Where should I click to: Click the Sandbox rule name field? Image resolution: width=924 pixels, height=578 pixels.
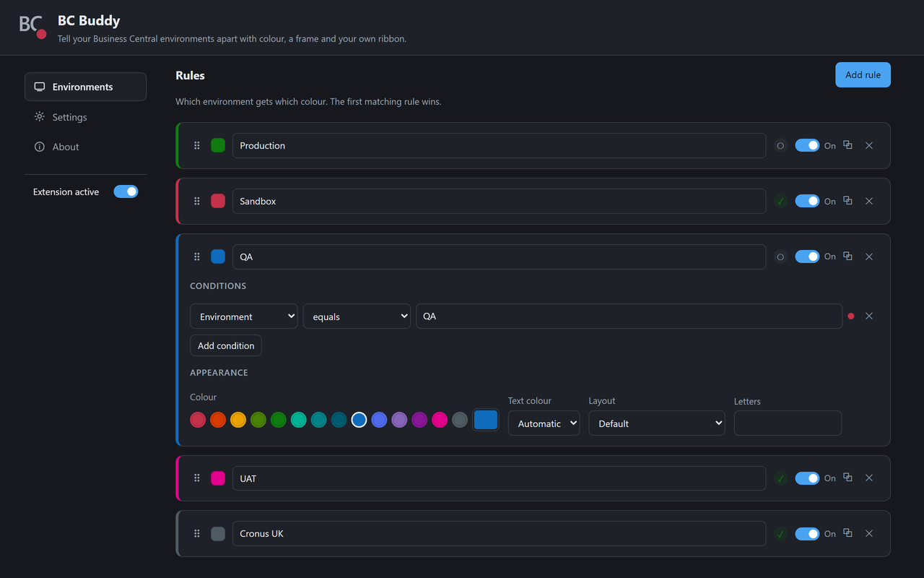[x=499, y=201]
